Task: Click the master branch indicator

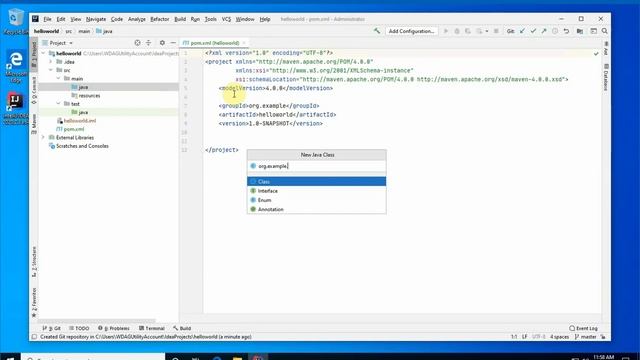Action: click(x=585, y=337)
